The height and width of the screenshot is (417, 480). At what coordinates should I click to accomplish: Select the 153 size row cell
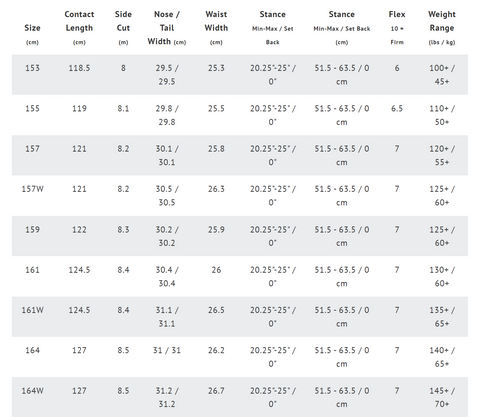tap(32, 68)
